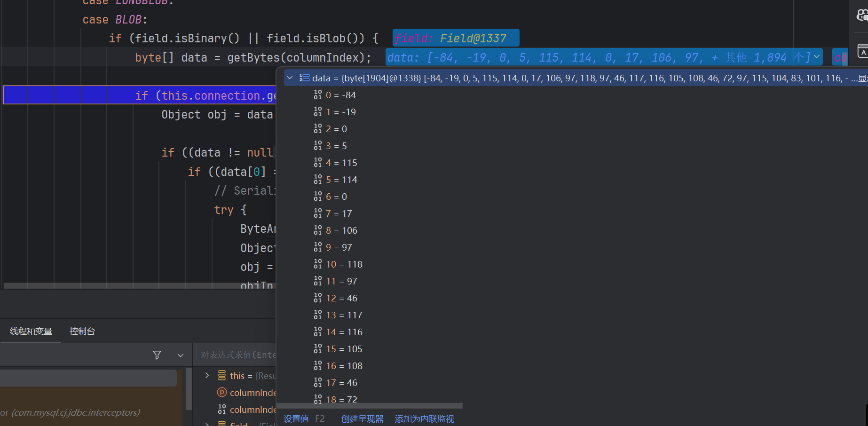The height and width of the screenshot is (426, 868).
Task: Expand the 'this' variable node
Action: coord(207,375)
